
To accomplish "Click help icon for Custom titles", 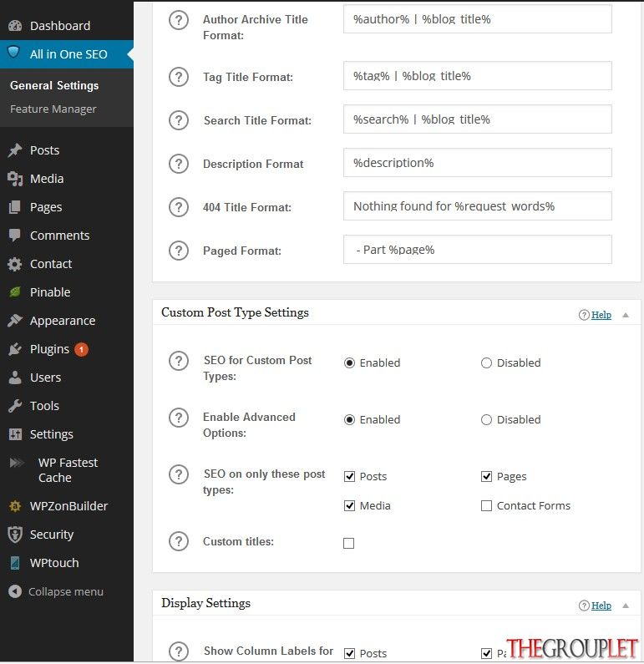I will (179, 541).
